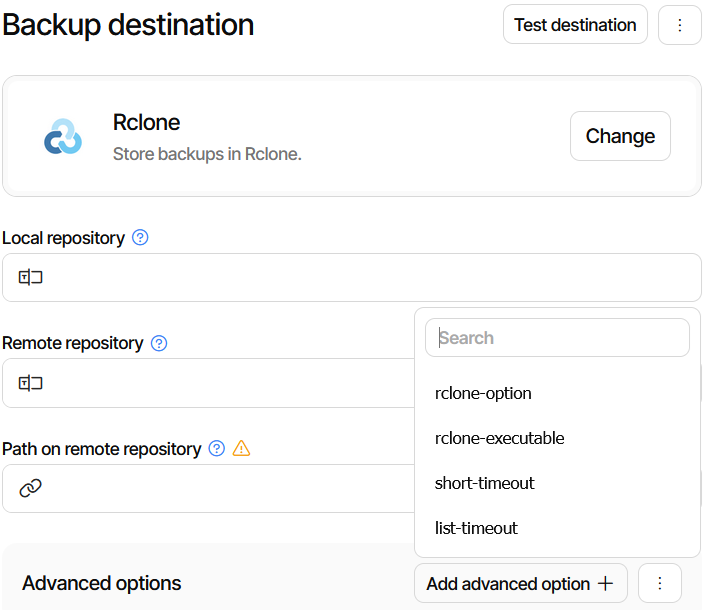Show help for Local repository
This screenshot has width=710, height=610.
click(140, 238)
